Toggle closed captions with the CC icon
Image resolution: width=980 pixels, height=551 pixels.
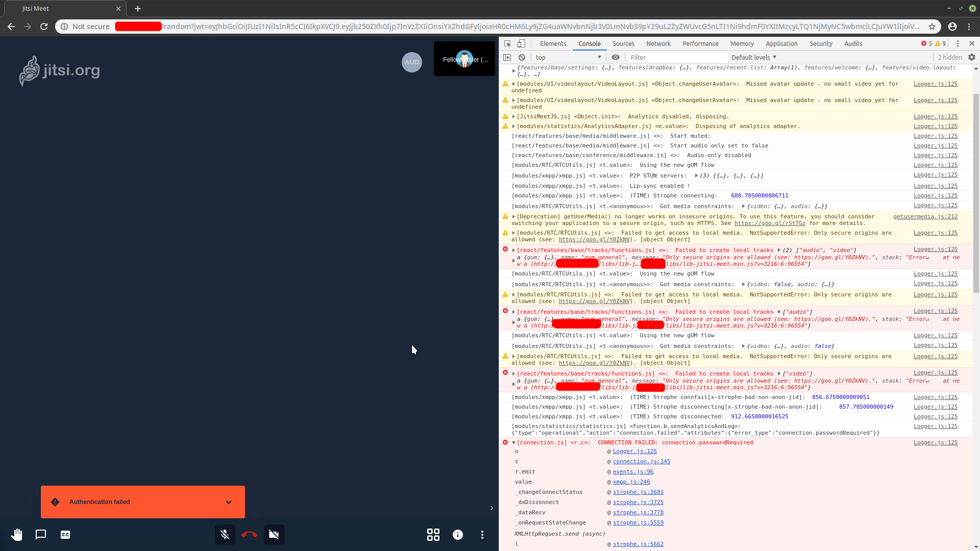pyautogui.click(x=65, y=535)
